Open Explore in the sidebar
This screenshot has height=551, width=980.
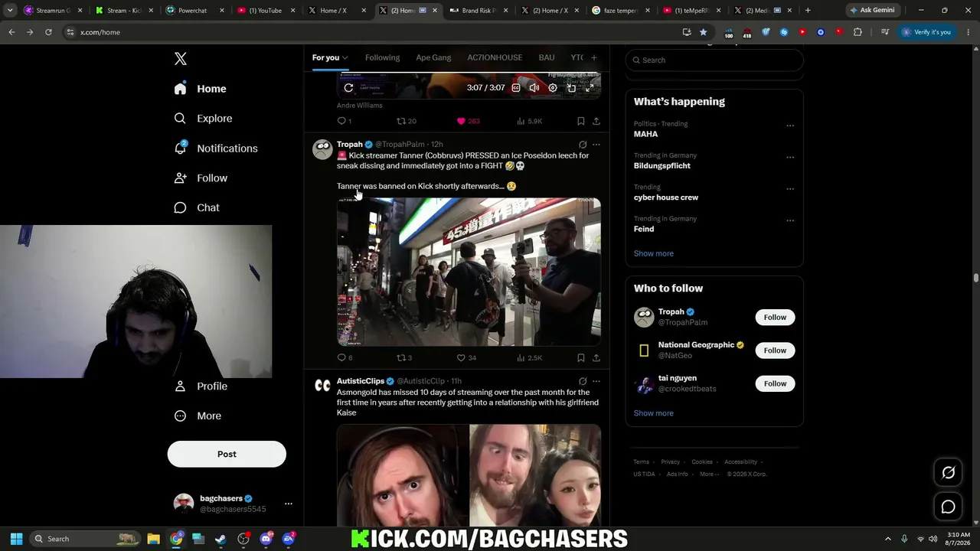pos(204,119)
